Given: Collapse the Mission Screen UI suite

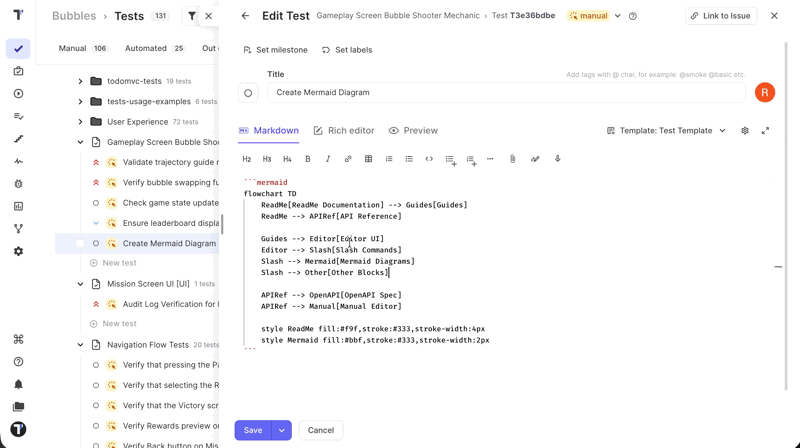Looking at the screenshot, I should pos(80,284).
